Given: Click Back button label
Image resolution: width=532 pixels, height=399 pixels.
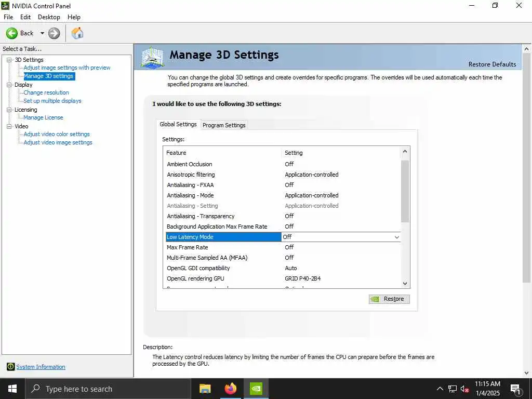Looking at the screenshot, I should [27, 33].
